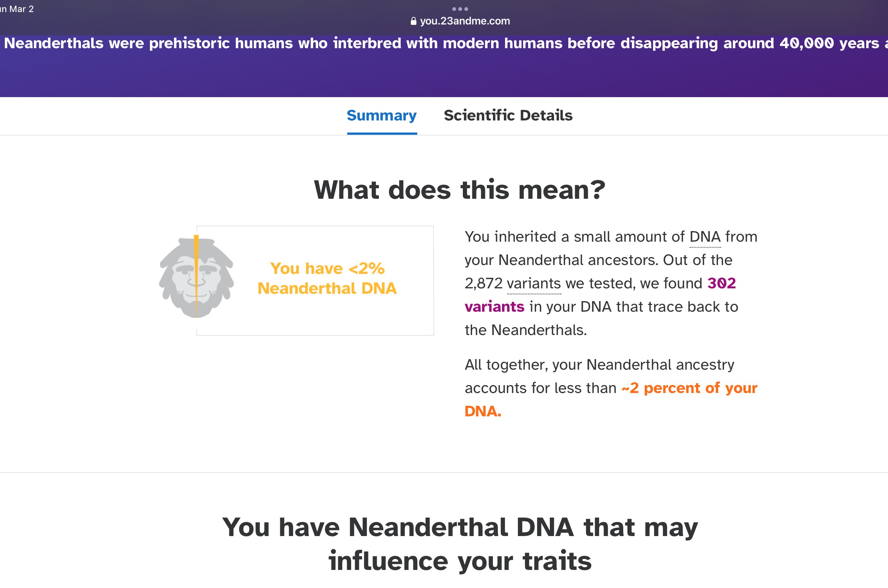Open the underlined variants glossary term
This screenshot has width=888, height=588.
coord(534,284)
